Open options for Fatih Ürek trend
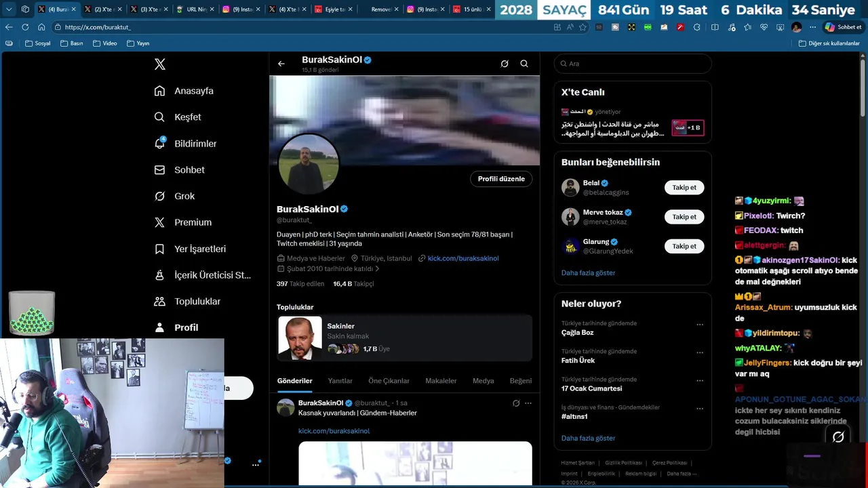Screen dimensions: 868x488 click(700, 352)
